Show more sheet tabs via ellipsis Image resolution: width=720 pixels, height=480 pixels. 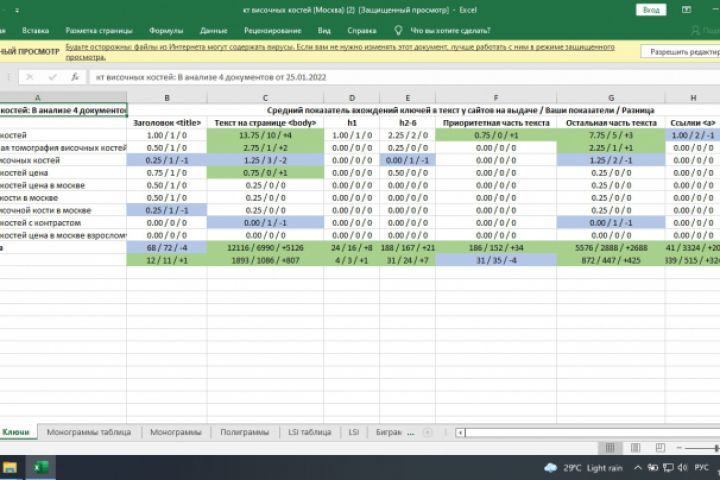411,433
